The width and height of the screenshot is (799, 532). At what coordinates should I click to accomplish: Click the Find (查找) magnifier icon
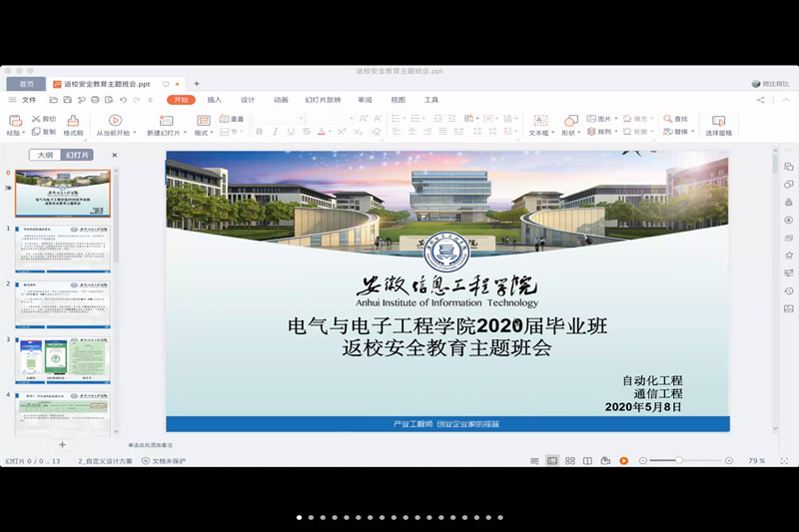[667, 119]
